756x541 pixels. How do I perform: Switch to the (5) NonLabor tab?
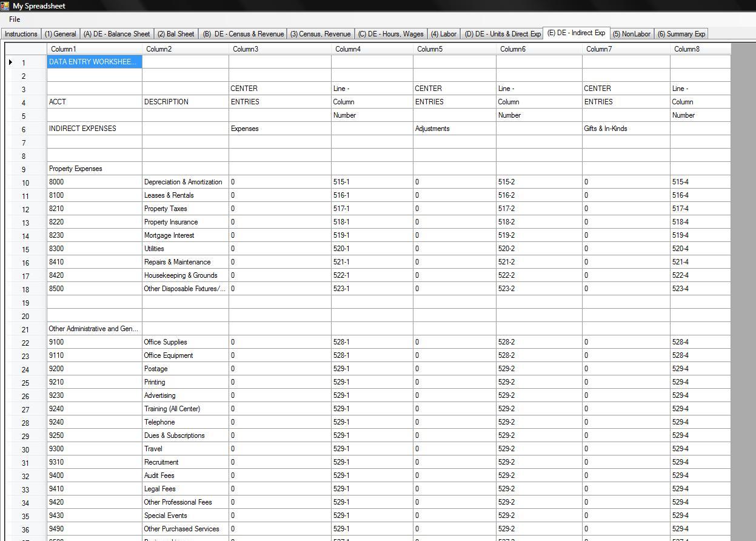pyautogui.click(x=632, y=34)
